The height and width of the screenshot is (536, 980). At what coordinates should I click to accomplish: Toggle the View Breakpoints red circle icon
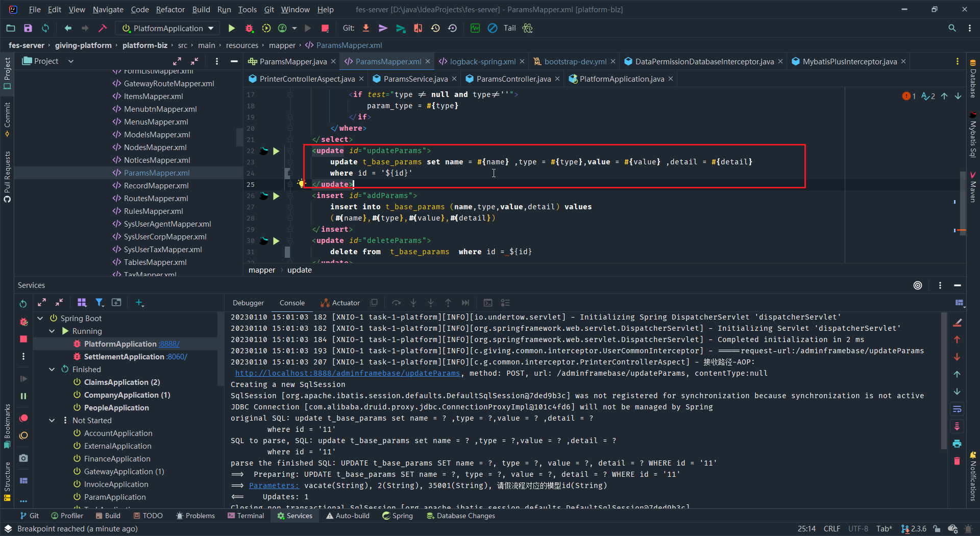click(23, 418)
